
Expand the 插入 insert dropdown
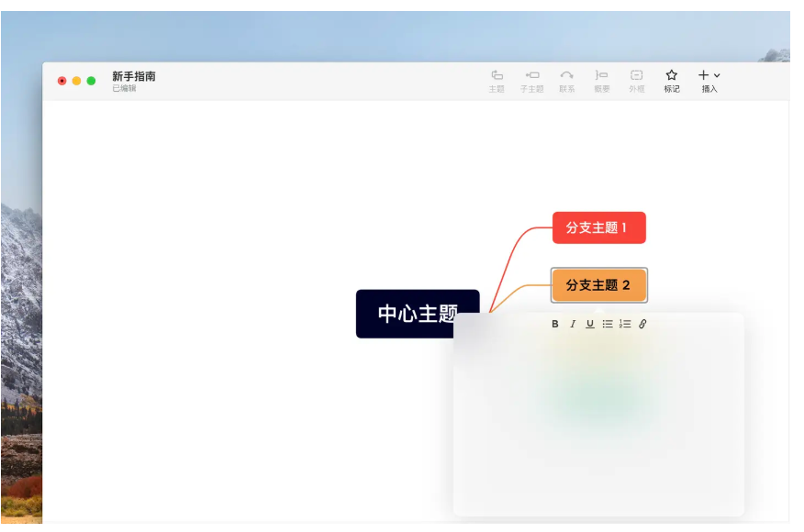[709, 75]
